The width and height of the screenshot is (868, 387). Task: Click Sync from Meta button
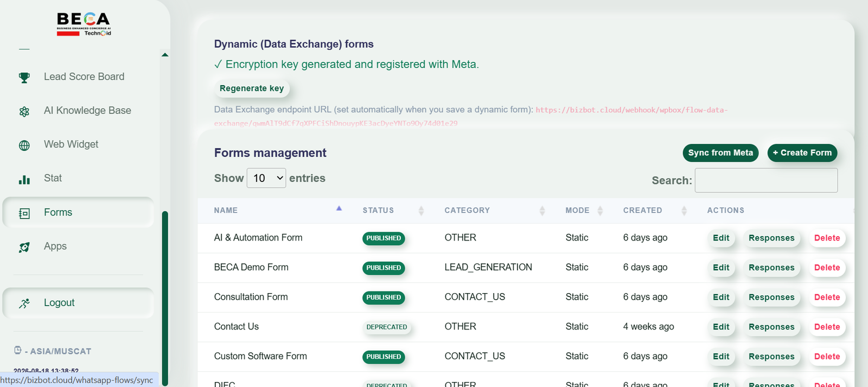click(x=720, y=153)
